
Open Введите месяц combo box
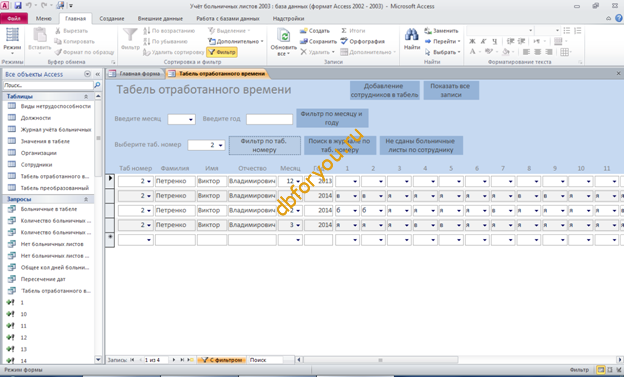191,119
